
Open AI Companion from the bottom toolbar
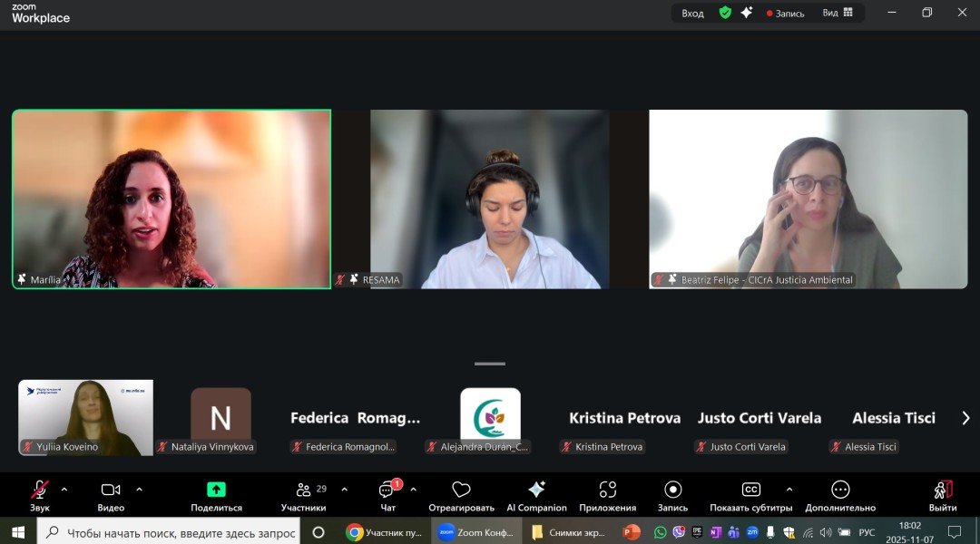(x=536, y=490)
